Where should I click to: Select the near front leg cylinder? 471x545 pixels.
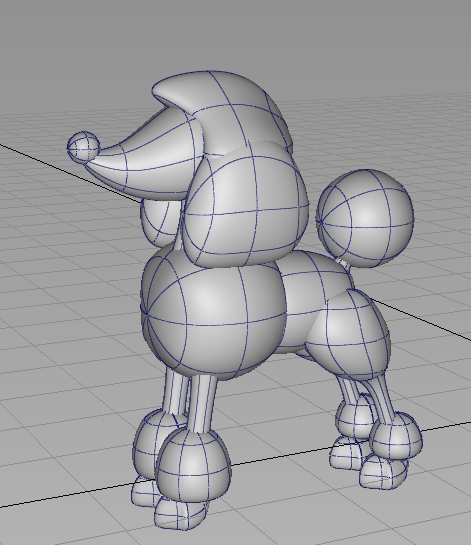pyautogui.click(x=203, y=403)
